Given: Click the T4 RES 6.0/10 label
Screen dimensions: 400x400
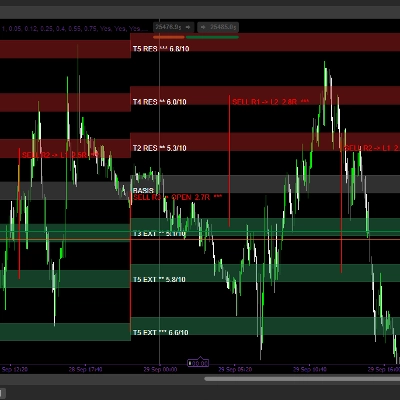Looking at the screenshot, I should (x=160, y=102).
